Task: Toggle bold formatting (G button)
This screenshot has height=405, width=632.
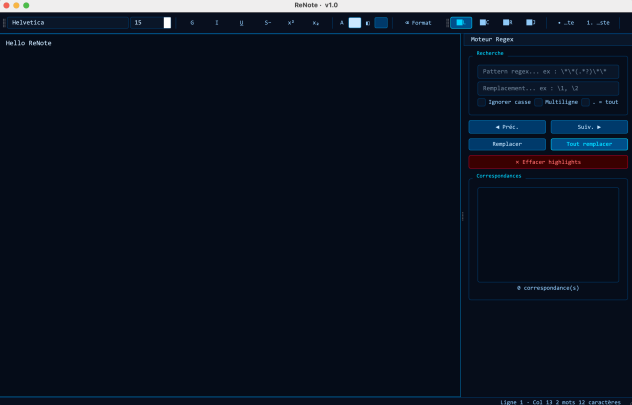Action: 192,22
